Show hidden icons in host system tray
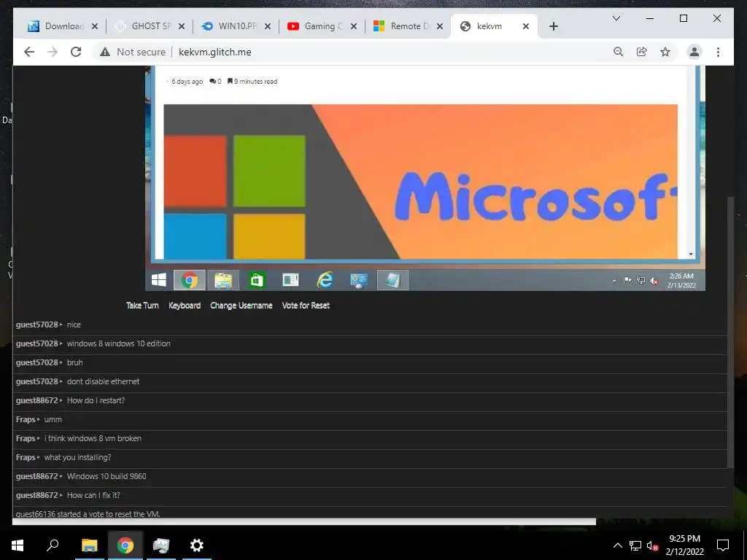This screenshot has width=747, height=560. click(x=617, y=545)
